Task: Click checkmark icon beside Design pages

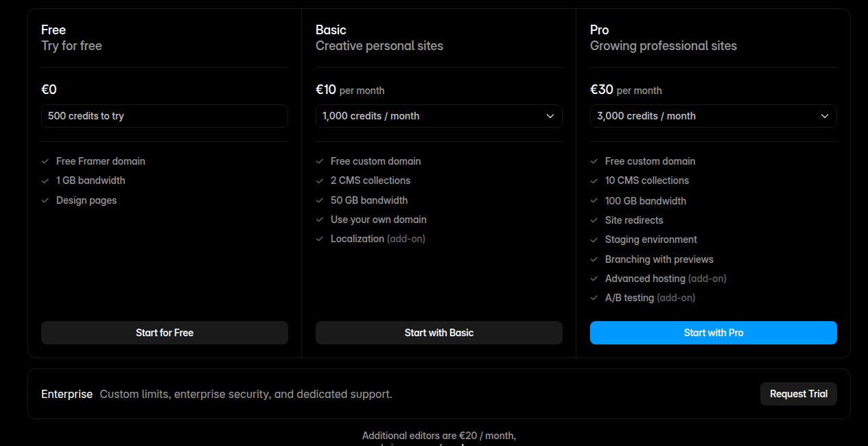Action: tap(45, 200)
